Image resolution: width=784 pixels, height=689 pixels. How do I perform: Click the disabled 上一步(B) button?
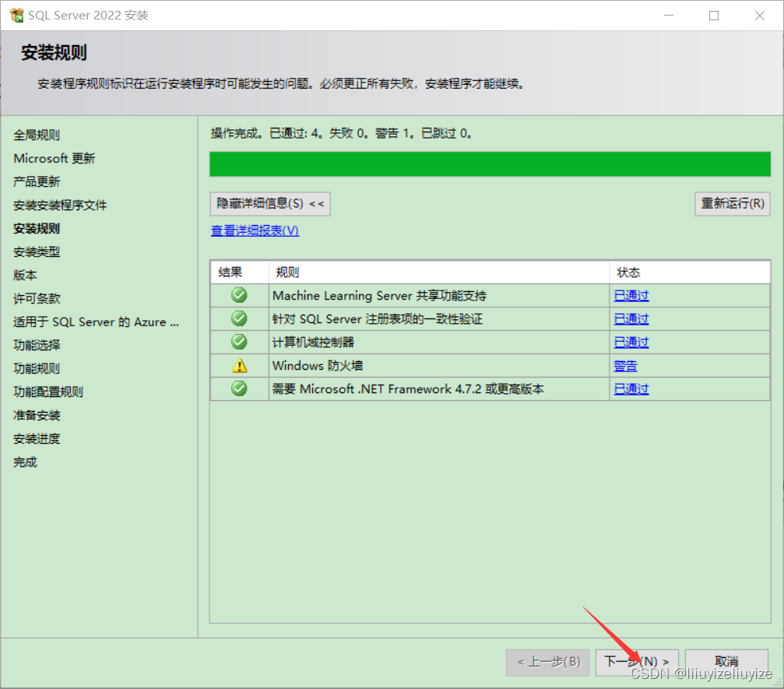point(548,662)
